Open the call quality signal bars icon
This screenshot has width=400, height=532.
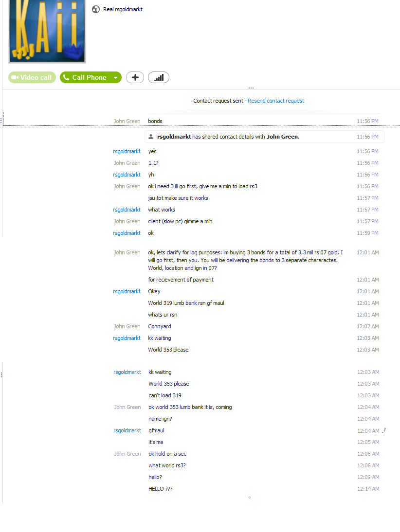159,77
